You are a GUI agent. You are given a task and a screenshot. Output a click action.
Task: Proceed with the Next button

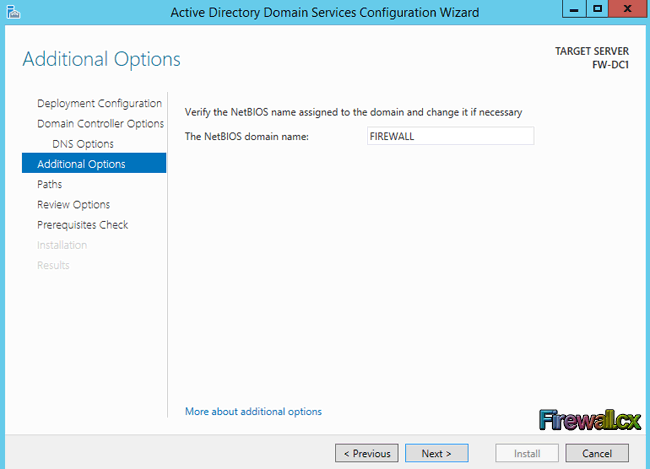coord(437,453)
